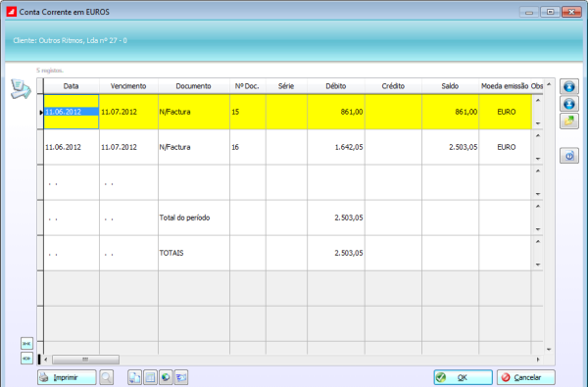Viewport: 588px width, 387px height.
Task: Click the blue document info icon button
Action: 569,156
